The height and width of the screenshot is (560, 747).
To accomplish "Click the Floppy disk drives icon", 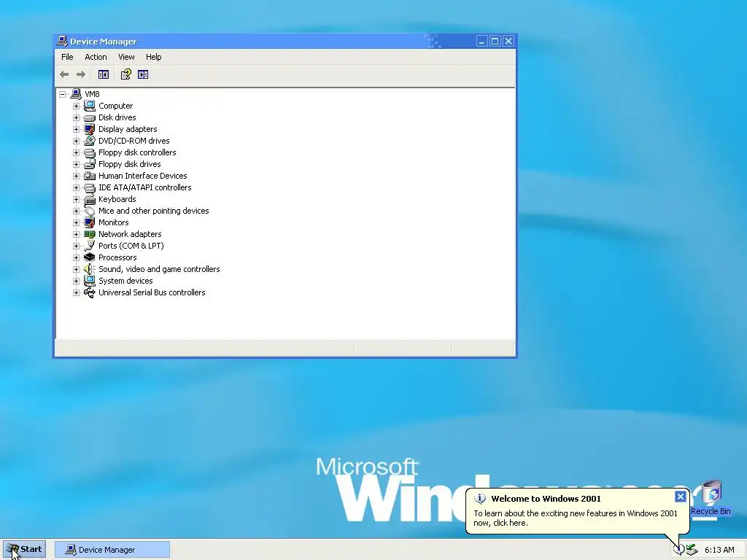I will pos(90,164).
